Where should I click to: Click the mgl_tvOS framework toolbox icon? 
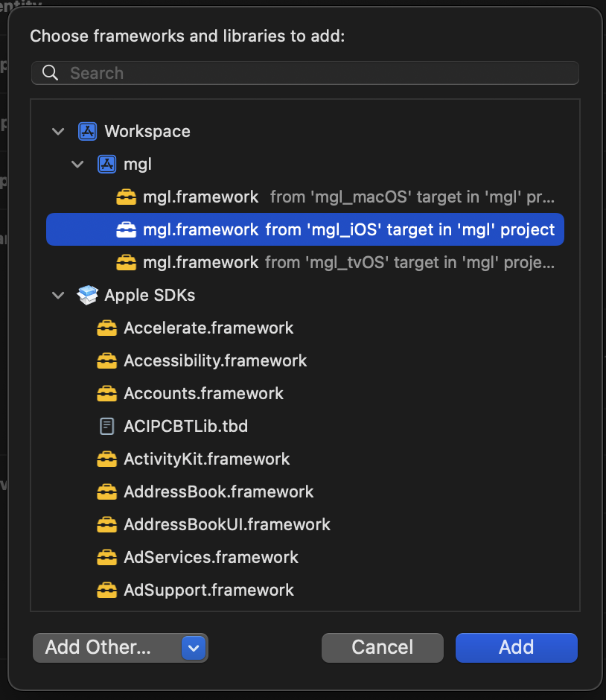(x=127, y=262)
